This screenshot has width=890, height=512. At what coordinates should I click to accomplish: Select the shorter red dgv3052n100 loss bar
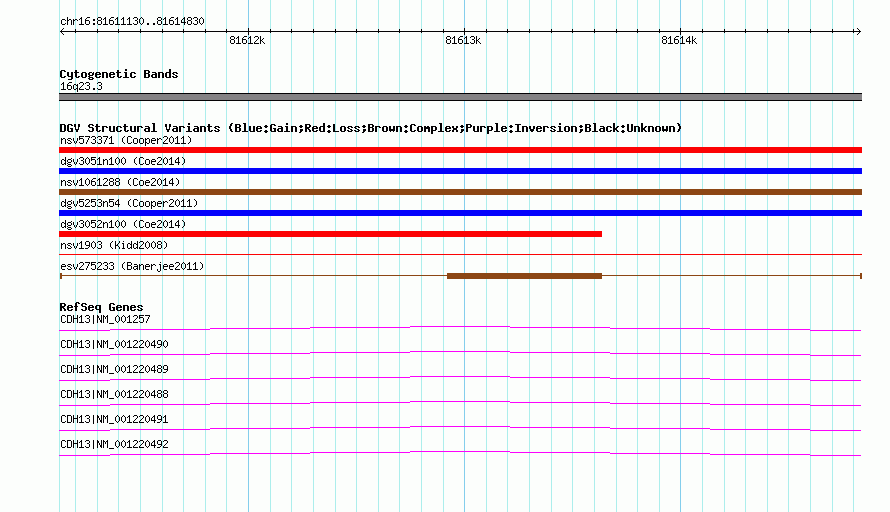tap(330, 234)
